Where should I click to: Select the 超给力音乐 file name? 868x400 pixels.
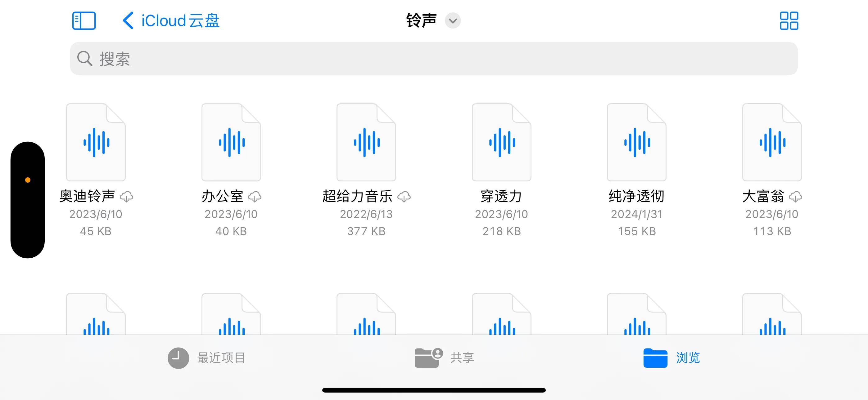[x=358, y=196]
